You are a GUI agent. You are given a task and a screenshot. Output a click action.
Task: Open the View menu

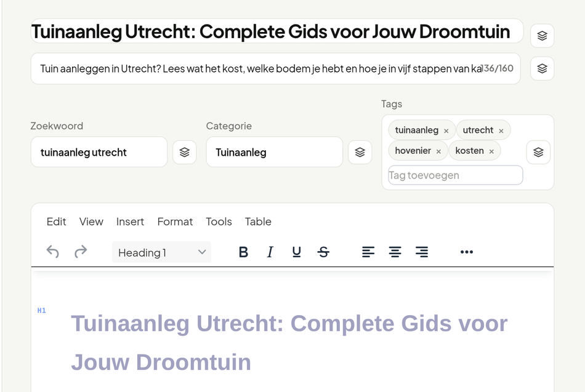[91, 222]
